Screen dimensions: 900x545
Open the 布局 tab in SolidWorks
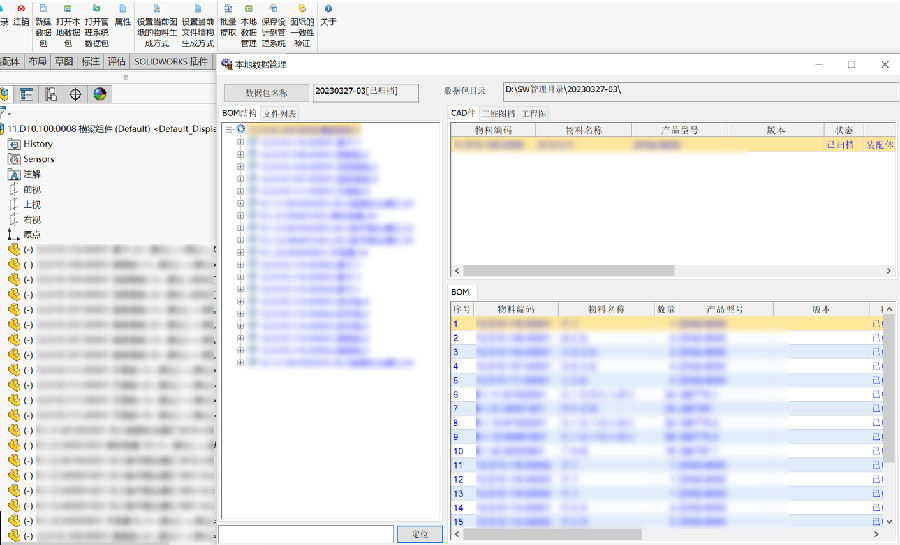point(37,61)
